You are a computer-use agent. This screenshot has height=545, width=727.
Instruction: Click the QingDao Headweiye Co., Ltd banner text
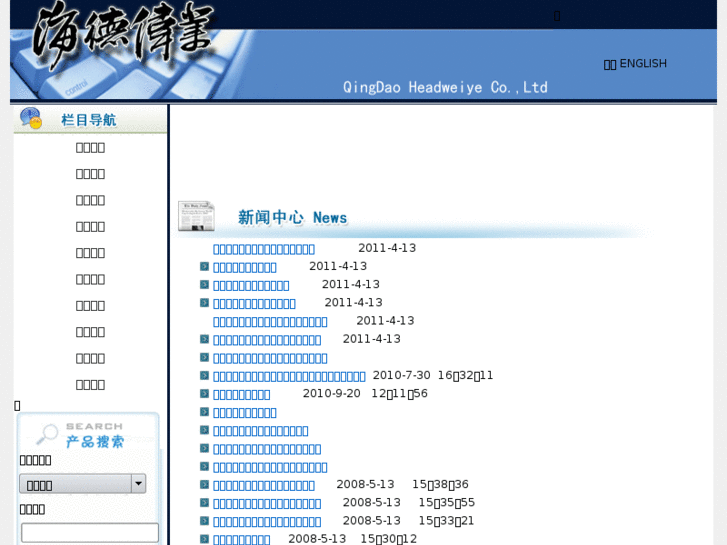[445, 87]
